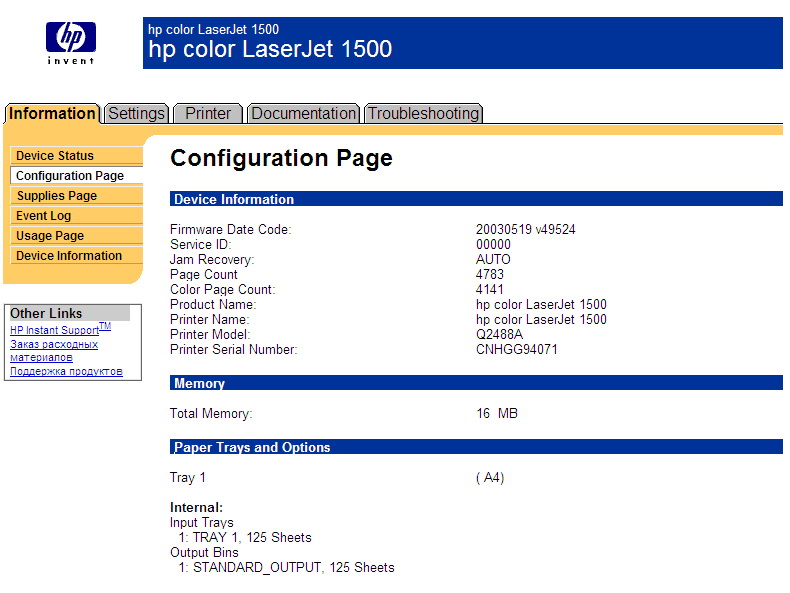View the Event Log
790x593 pixels.
(77, 216)
